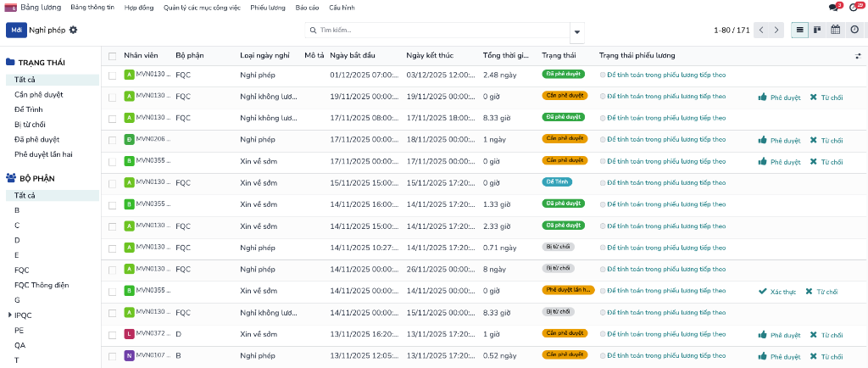Open the chat messages icon
Image resolution: width=868 pixels, height=368 pixels.
[833, 7]
